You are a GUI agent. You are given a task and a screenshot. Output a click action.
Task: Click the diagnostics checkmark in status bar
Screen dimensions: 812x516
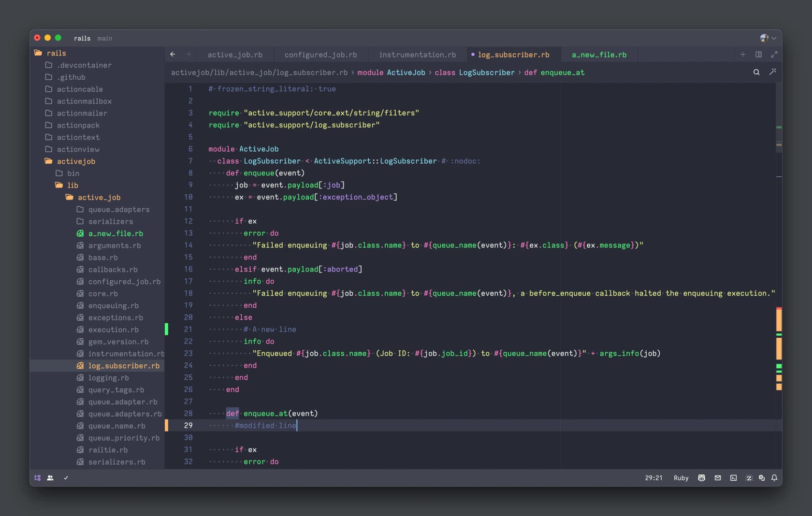tap(66, 478)
